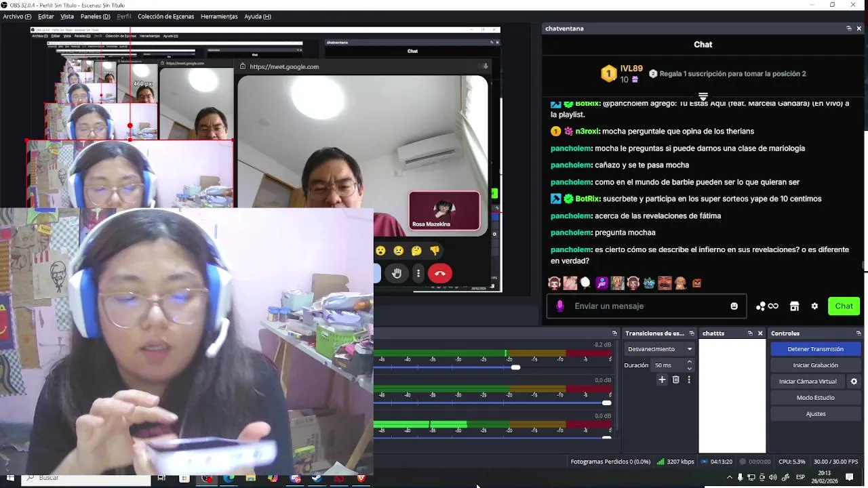The width and height of the screenshot is (868, 488).
Task: Open OBS icon in the taskbar
Action: 206,478
